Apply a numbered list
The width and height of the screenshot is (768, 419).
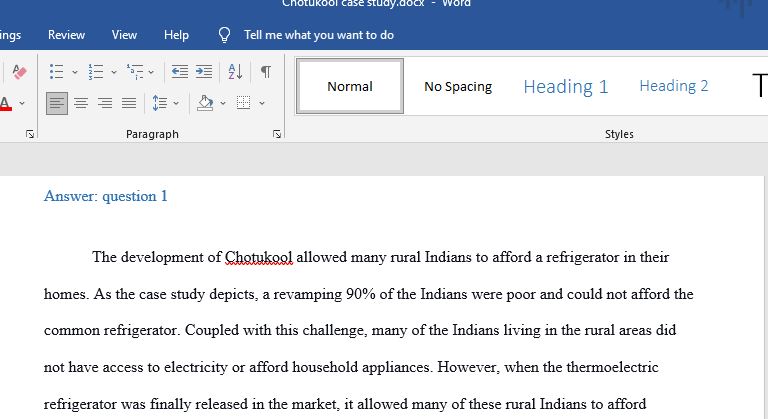click(x=96, y=72)
